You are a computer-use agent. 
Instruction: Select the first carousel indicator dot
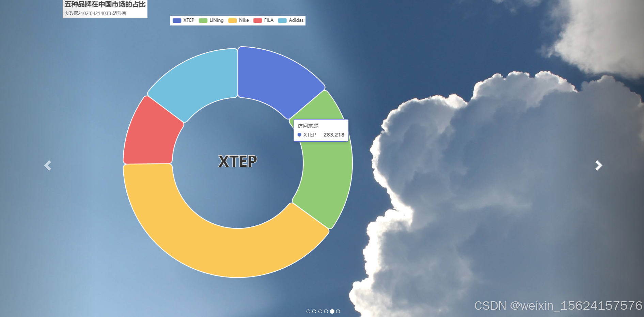coord(308,311)
